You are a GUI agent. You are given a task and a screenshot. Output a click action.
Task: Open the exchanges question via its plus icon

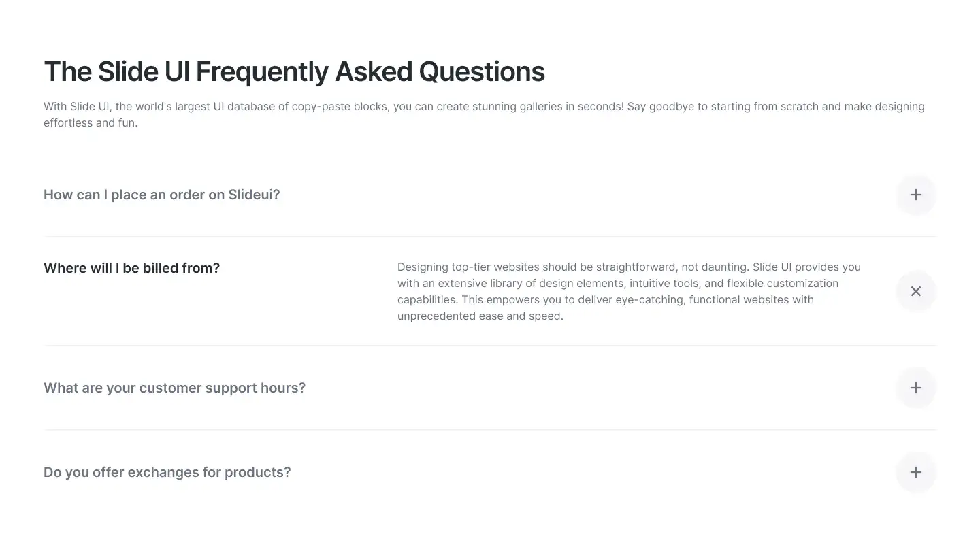pos(915,472)
